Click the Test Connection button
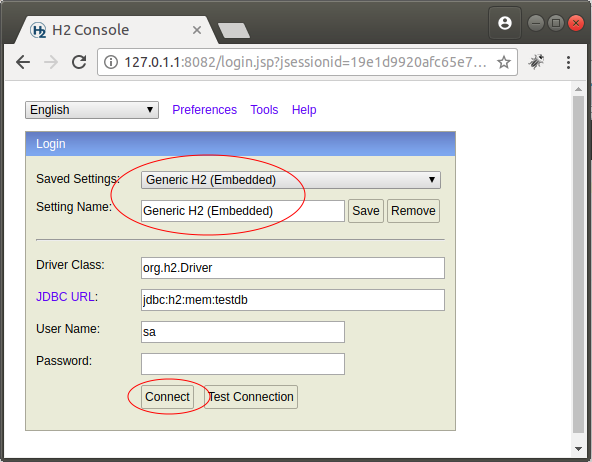The image size is (592, 462). 251,397
